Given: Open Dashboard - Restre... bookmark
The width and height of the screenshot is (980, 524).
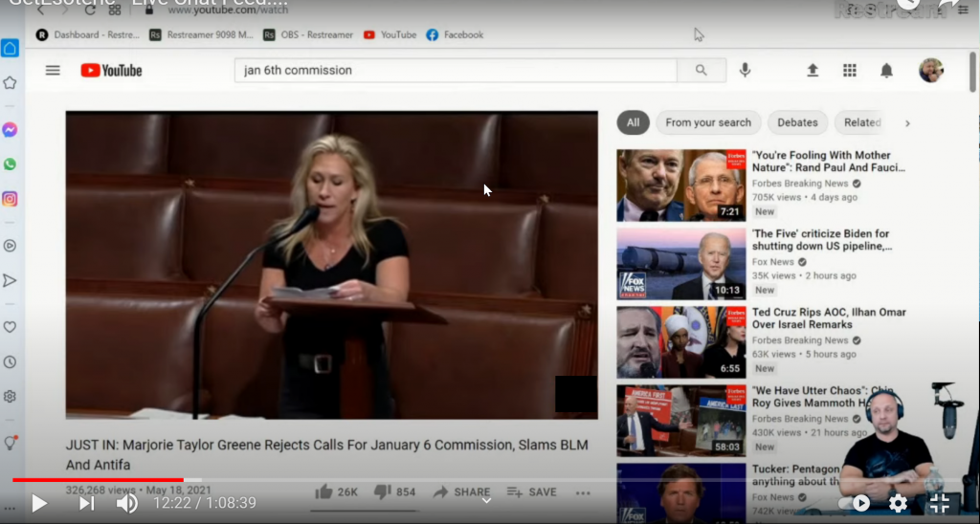Looking at the screenshot, I should pos(87,35).
